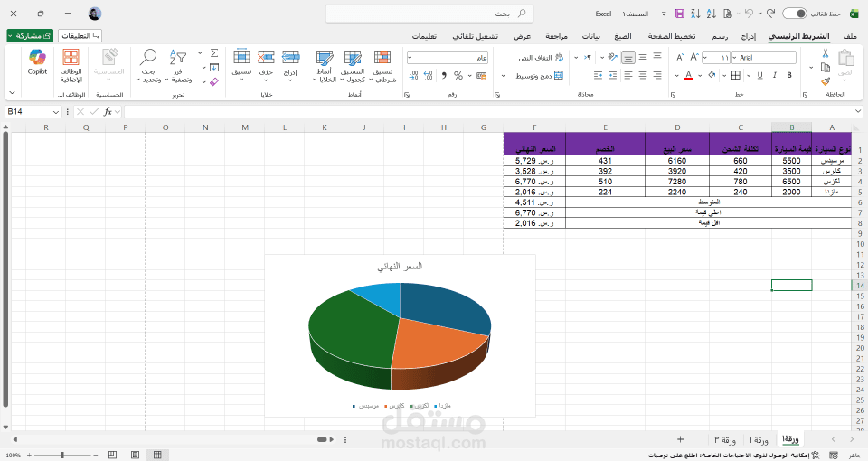Click the Search (بحث) box
This screenshot has height=461, width=868.
coord(429,14)
